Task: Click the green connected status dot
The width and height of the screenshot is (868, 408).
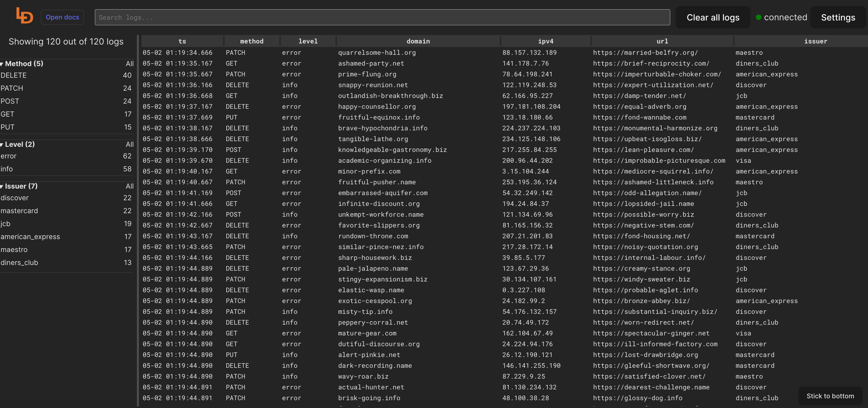Action: (x=758, y=18)
